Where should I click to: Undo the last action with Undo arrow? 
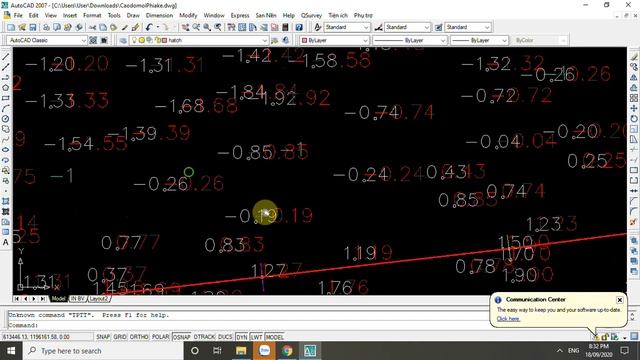point(149,27)
